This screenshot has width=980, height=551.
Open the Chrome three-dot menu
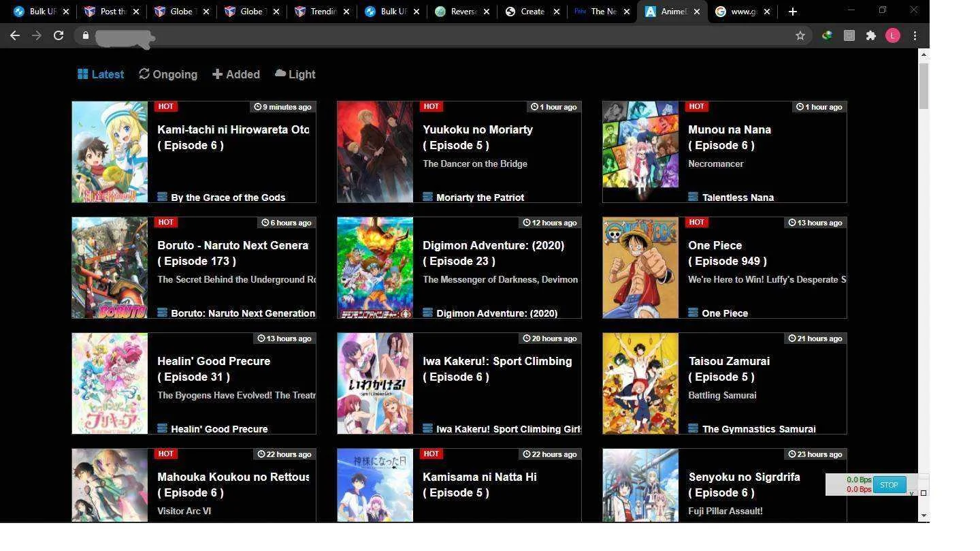coord(915,35)
